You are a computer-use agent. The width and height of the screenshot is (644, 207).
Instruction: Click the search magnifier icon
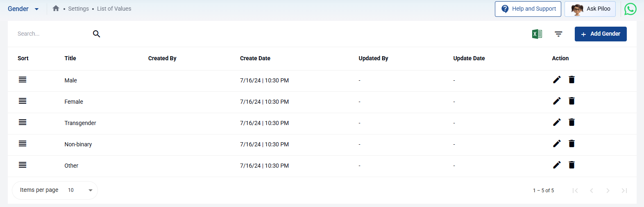(97, 34)
